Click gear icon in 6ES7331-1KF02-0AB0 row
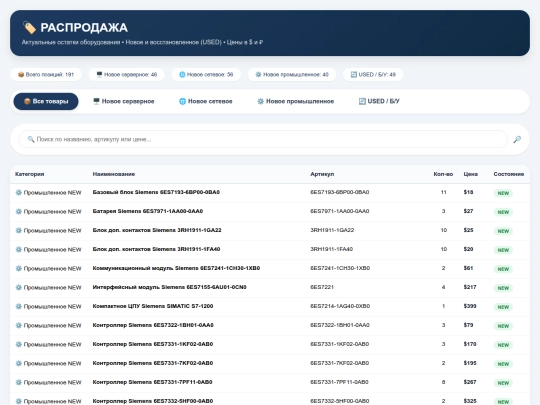Image resolution: width=540 pixels, height=405 pixels. 19,344
